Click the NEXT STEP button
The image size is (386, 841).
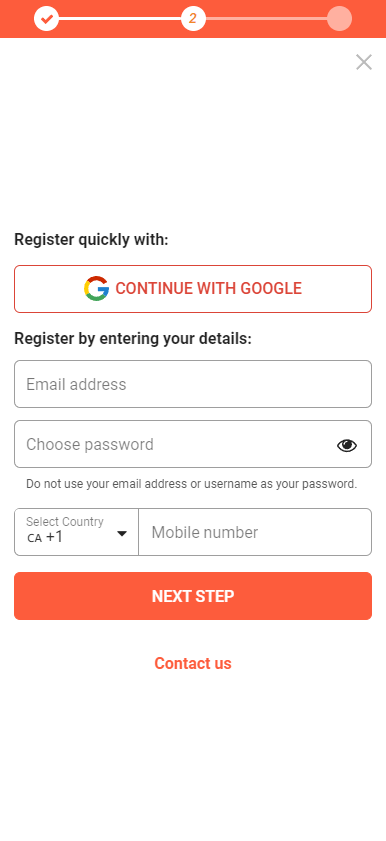[x=193, y=596]
